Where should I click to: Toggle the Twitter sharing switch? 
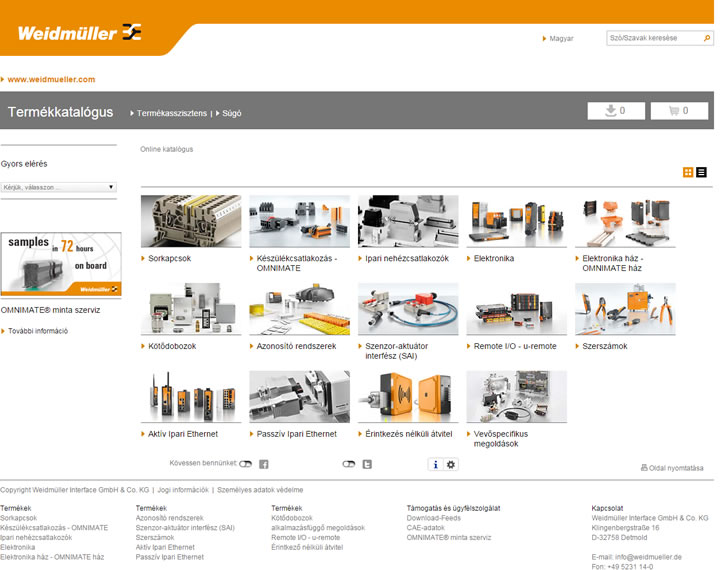click(349, 464)
